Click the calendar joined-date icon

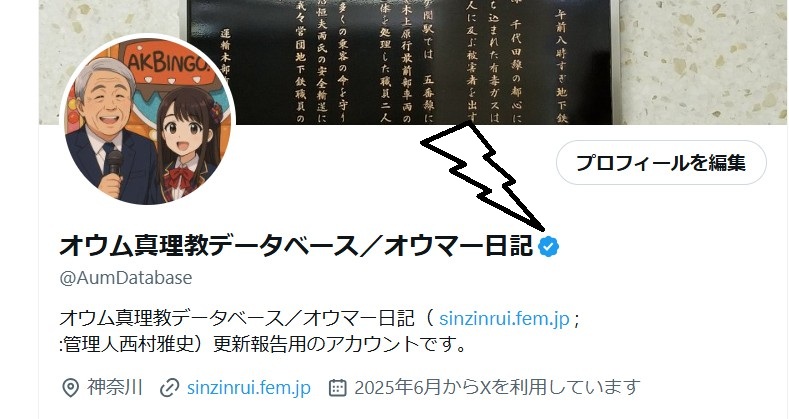(x=337, y=388)
